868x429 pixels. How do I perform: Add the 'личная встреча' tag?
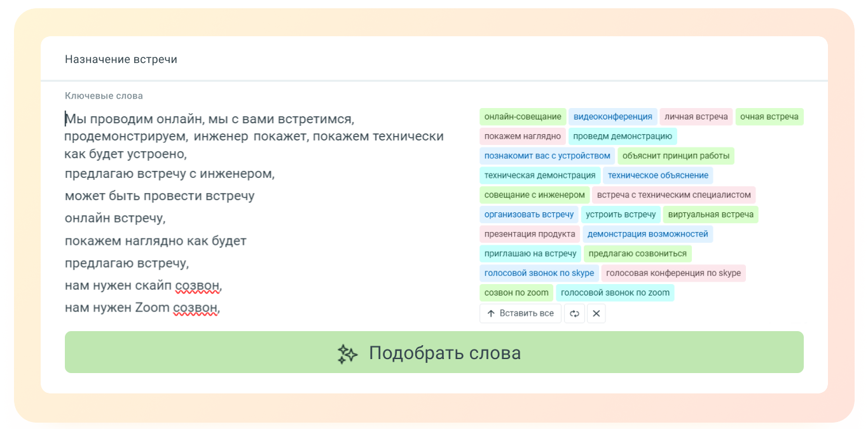tap(696, 117)
